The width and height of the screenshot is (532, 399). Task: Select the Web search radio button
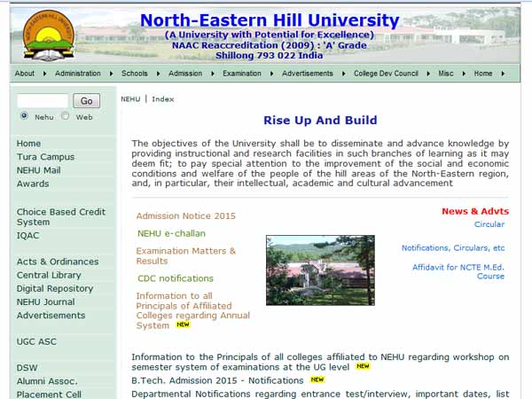click(66, 116)
